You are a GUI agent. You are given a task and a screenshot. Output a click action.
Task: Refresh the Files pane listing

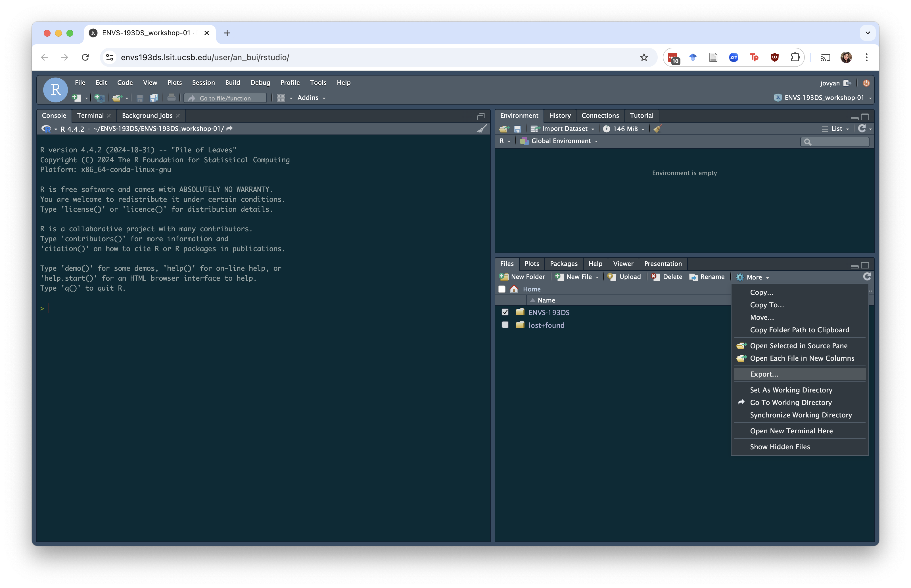click(x=866, y=277)
